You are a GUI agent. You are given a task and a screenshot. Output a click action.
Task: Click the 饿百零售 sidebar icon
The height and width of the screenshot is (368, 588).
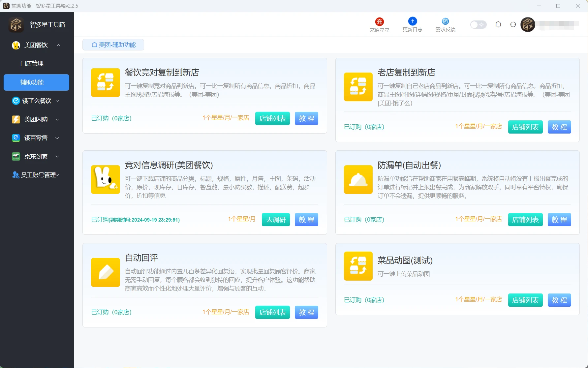click(16, 138)
